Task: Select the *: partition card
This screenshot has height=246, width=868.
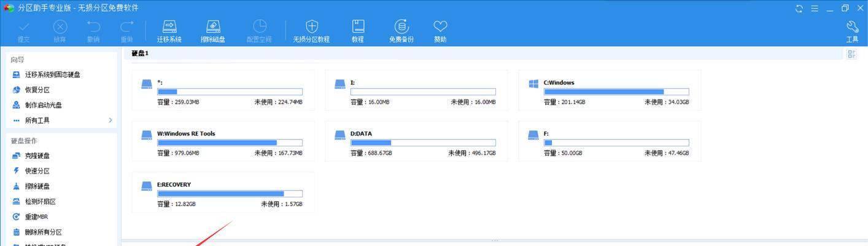Action: [x=223, y=90]
